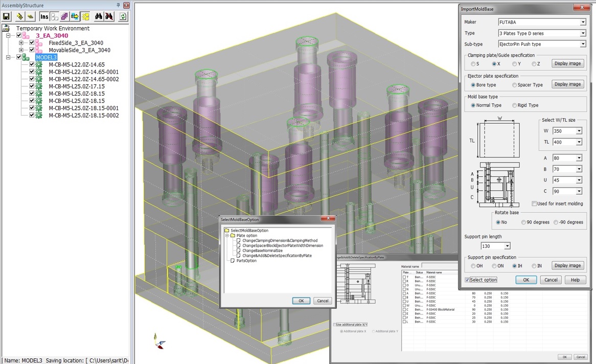
Task: Click the yellow blocks assembly icon
Action: 85,17
